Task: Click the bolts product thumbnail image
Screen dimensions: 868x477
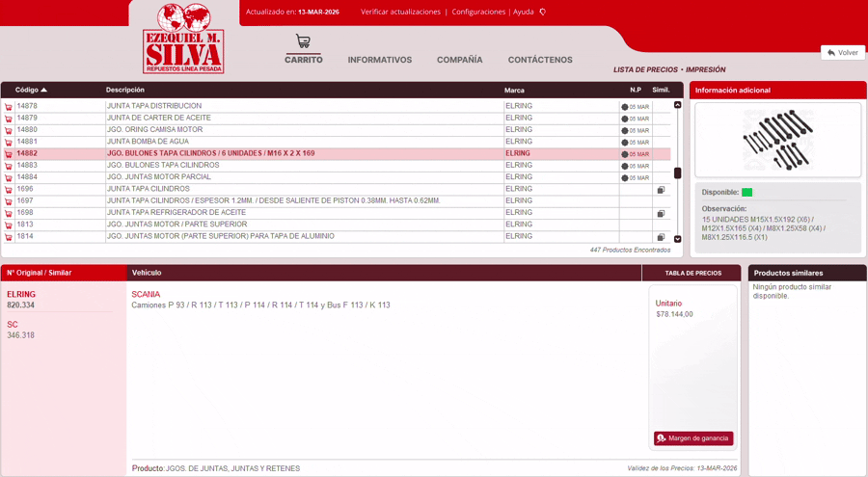Action: pos(777,140)
